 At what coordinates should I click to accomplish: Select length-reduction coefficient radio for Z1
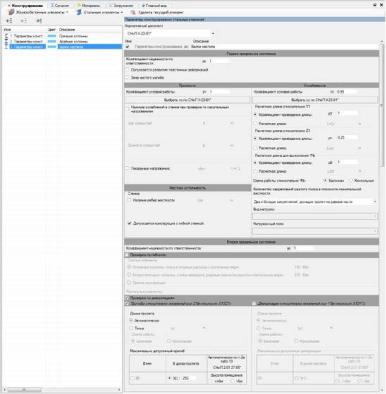coord(256,139)
